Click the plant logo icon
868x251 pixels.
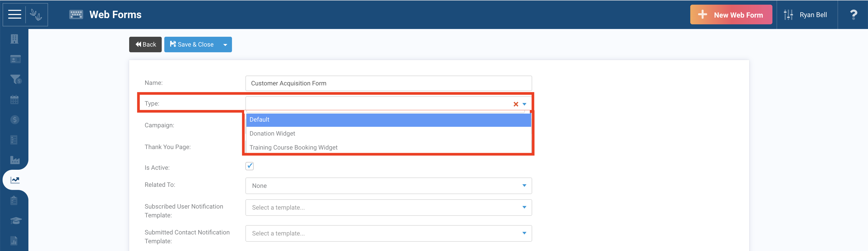tap(36, 14)
